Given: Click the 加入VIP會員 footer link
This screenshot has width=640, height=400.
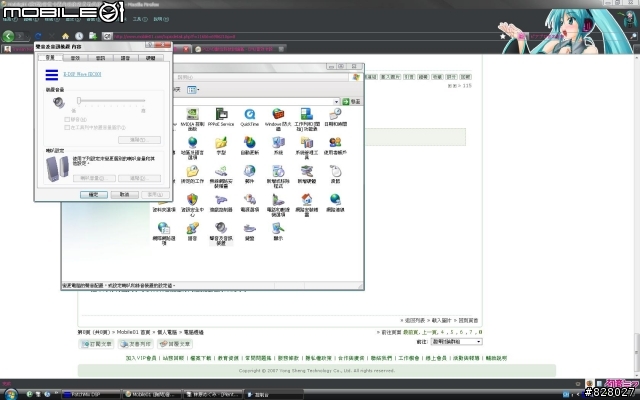Looking at the screenshot, I should tap(141, 358).
